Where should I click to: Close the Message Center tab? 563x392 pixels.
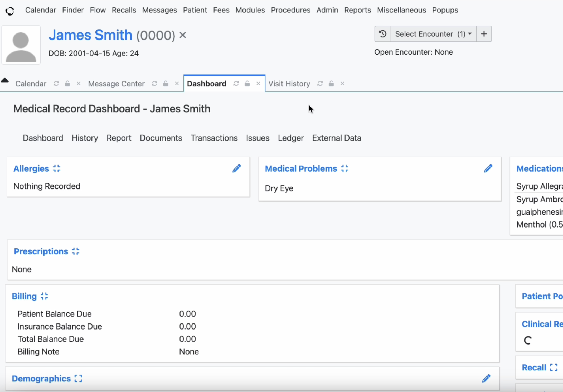(x=177, y=84)
